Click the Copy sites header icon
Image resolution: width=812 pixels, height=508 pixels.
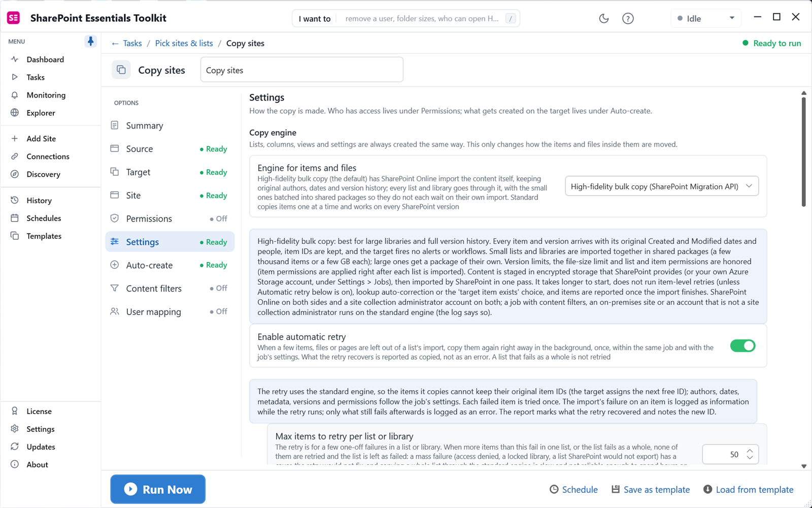121,70
